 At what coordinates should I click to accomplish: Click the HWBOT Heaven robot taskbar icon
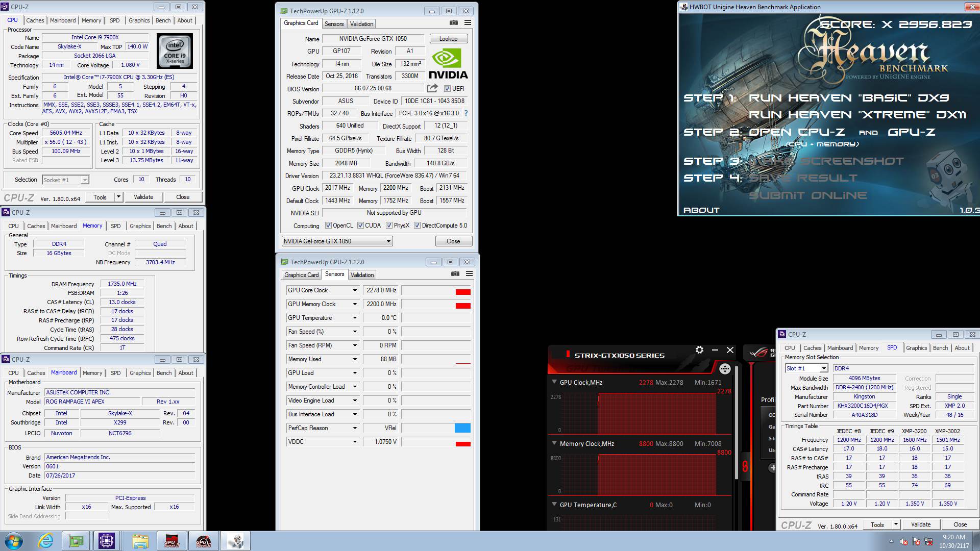tap(235, 541)
